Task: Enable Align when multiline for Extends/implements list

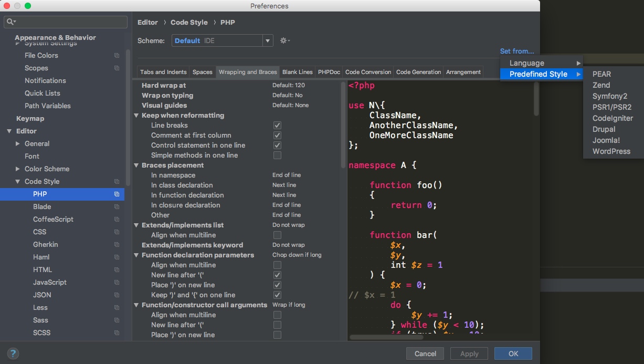Action: click(x=277, y=235)
